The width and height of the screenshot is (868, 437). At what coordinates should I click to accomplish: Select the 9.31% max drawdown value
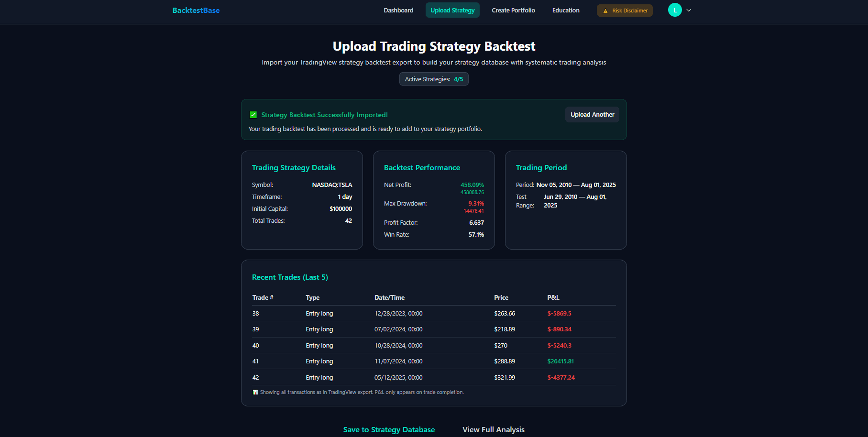click(x=476, y=203)
